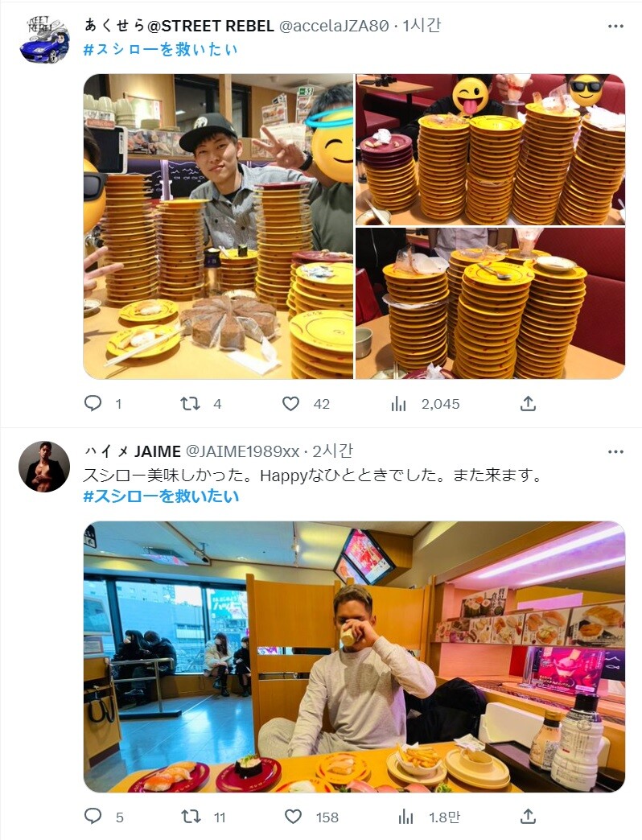Screen dimensions: 642x840
Task: Like the tweet with 42 likes
Action: tap(290, 403)
